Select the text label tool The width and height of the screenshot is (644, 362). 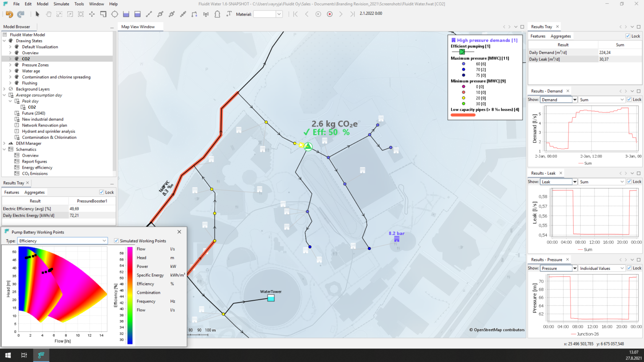(229, 14)
